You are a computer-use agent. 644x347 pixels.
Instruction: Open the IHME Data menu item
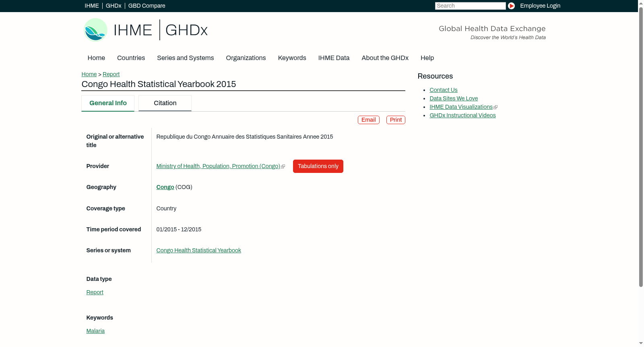click(334, 58)
